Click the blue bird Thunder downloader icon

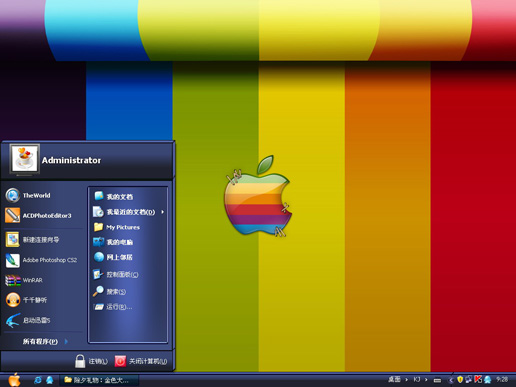point(13,320)
